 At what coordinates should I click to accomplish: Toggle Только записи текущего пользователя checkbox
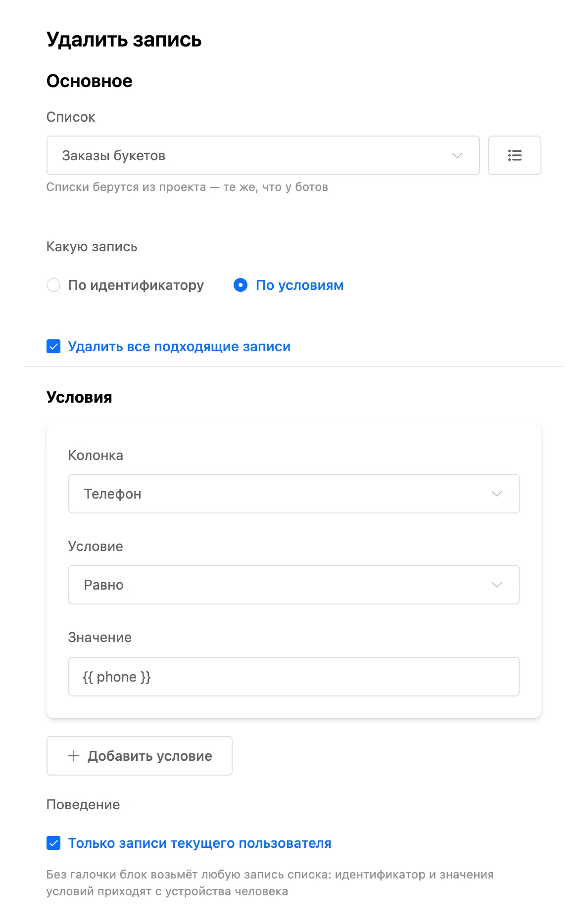(x=53, y=843)
